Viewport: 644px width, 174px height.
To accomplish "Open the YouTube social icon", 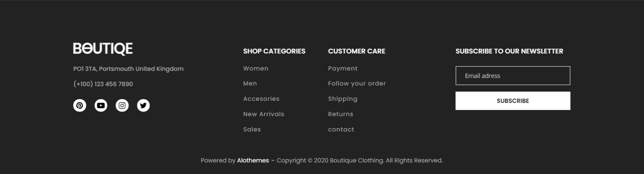I will click(101, 106).
